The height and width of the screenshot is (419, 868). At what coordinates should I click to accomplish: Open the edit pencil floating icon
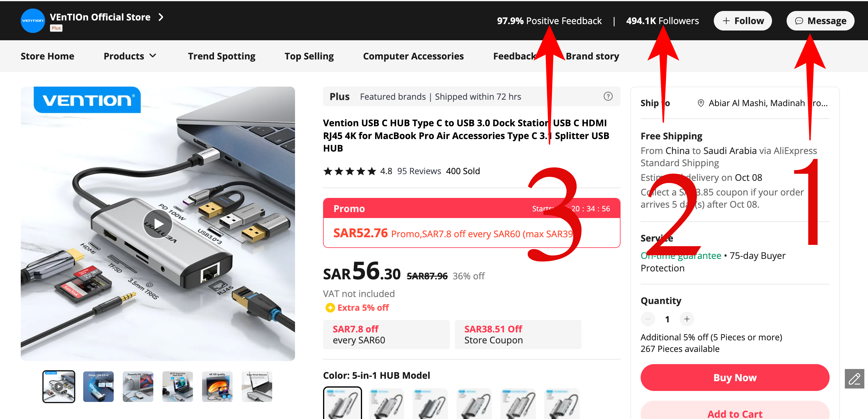pos(854,379)
